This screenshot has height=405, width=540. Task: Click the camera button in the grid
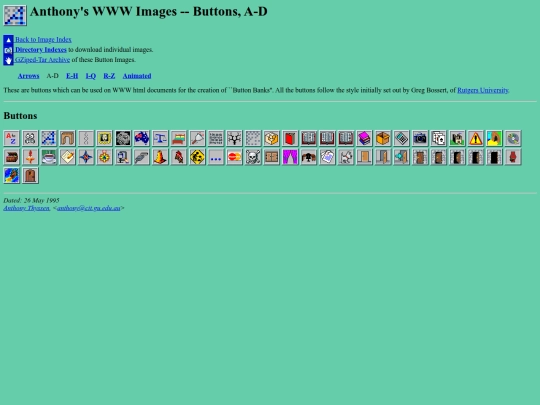tap(421, 138)
